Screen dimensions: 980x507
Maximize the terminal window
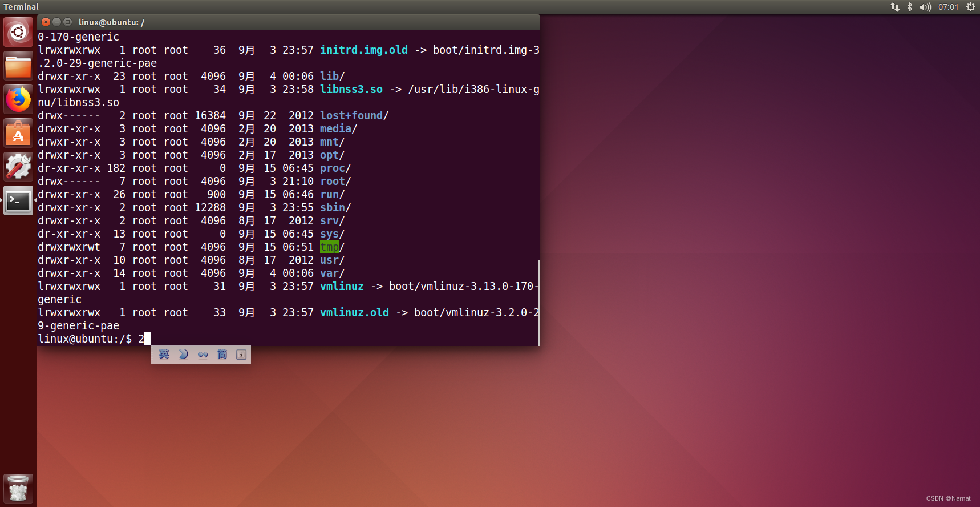[x=67, y=22]
